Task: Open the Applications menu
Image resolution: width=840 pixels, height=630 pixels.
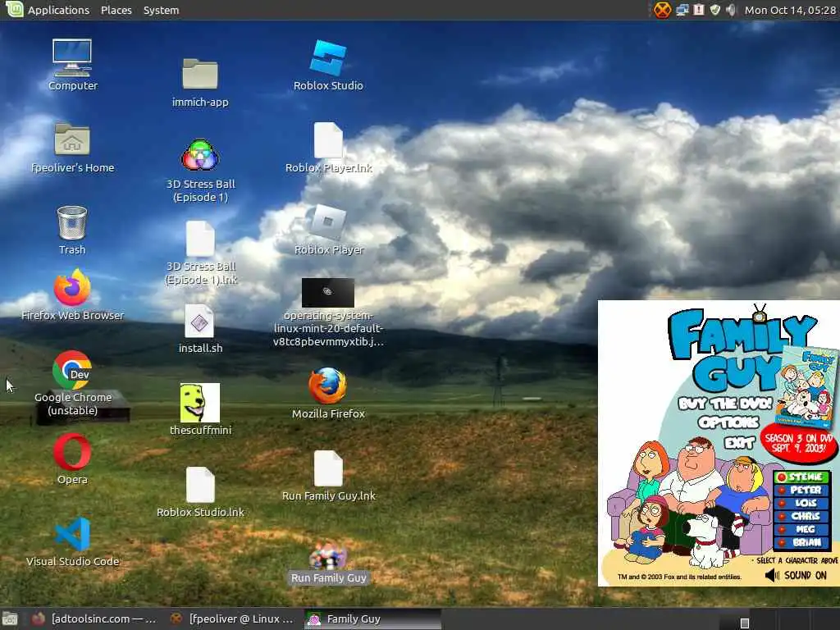Action: (58, 10)
